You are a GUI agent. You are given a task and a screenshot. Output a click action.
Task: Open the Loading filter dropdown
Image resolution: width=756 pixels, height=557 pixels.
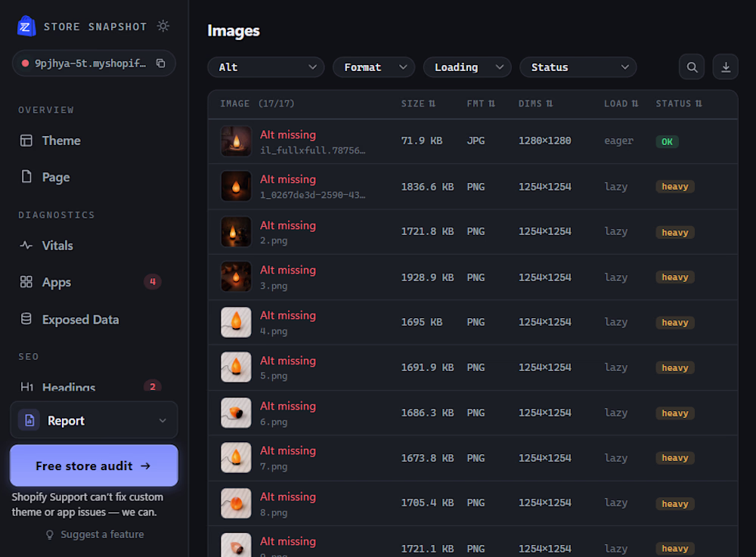click(467, 67)
